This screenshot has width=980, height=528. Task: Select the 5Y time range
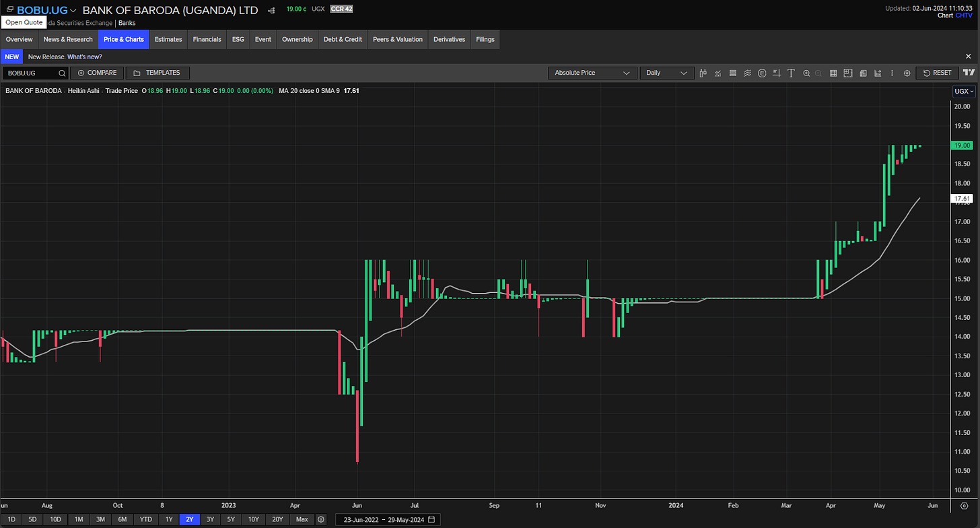(x=231, y=519)
